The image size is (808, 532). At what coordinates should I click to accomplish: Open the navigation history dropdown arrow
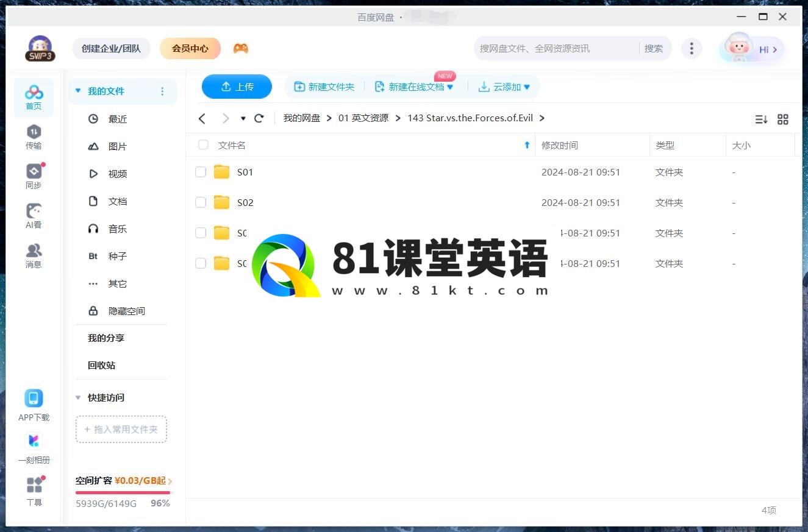pyautogui.click(x=243, y=118)
